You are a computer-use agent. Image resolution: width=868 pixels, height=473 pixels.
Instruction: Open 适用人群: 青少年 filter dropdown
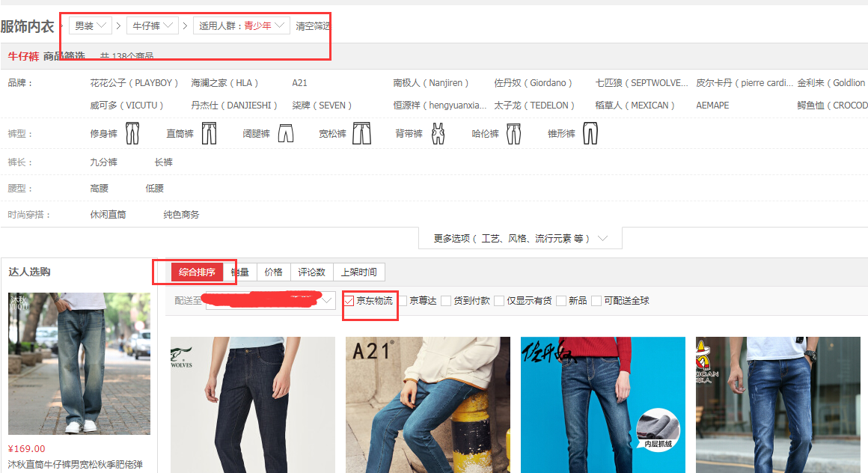[x=242, y=25]
